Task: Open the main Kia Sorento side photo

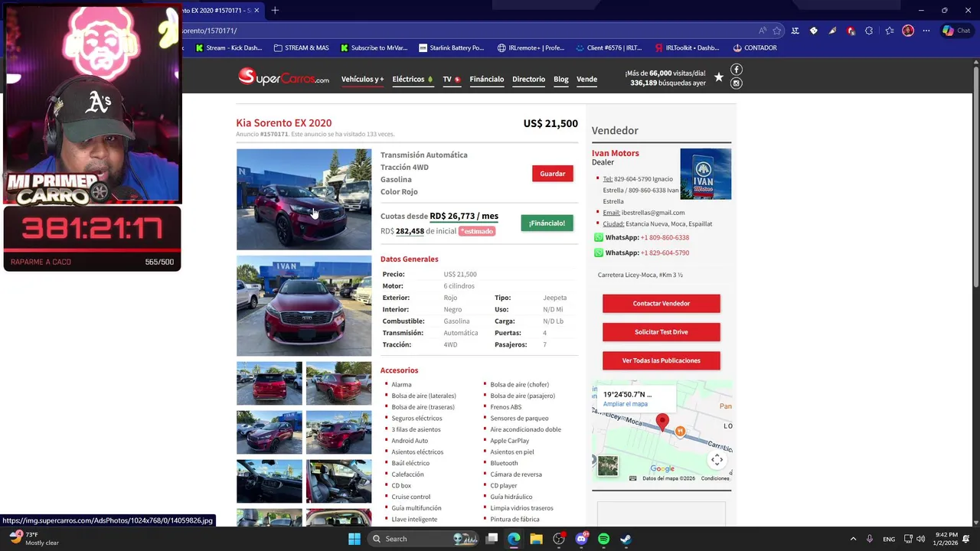Action: click(x=304, y=200)
